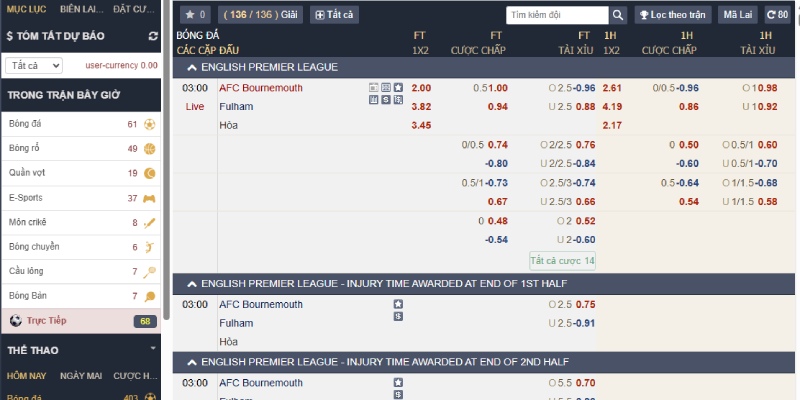Open the Tất cả cược 14 link
The image size is (800, 400).
562,260
